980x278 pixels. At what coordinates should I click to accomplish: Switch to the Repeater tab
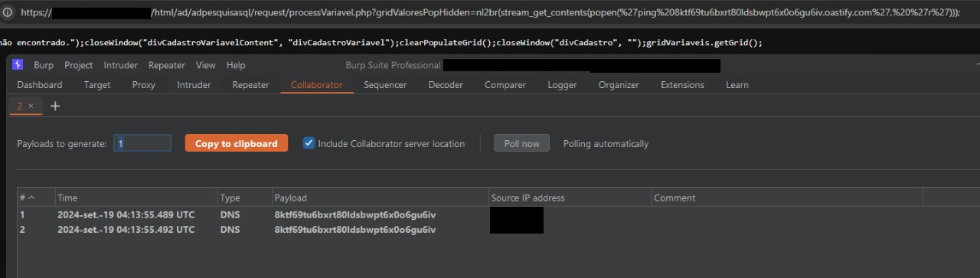coord(250,85)
